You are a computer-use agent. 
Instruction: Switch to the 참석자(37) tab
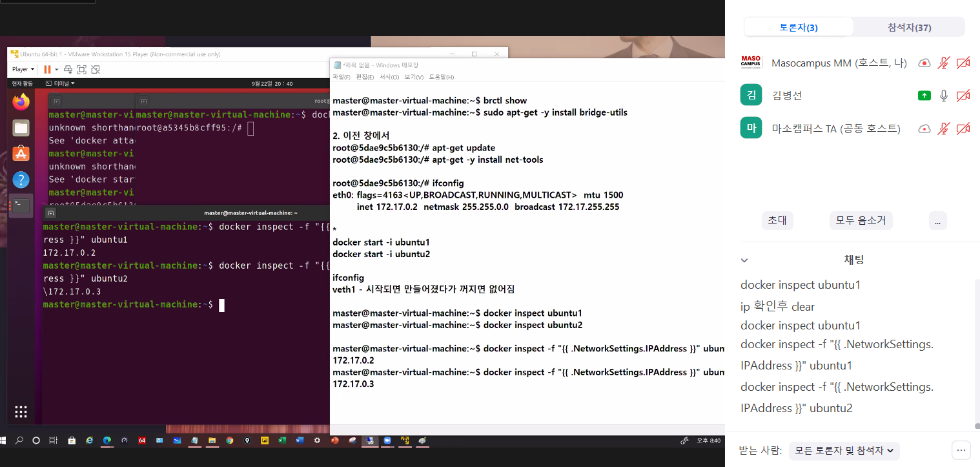(x=909, y=27)
